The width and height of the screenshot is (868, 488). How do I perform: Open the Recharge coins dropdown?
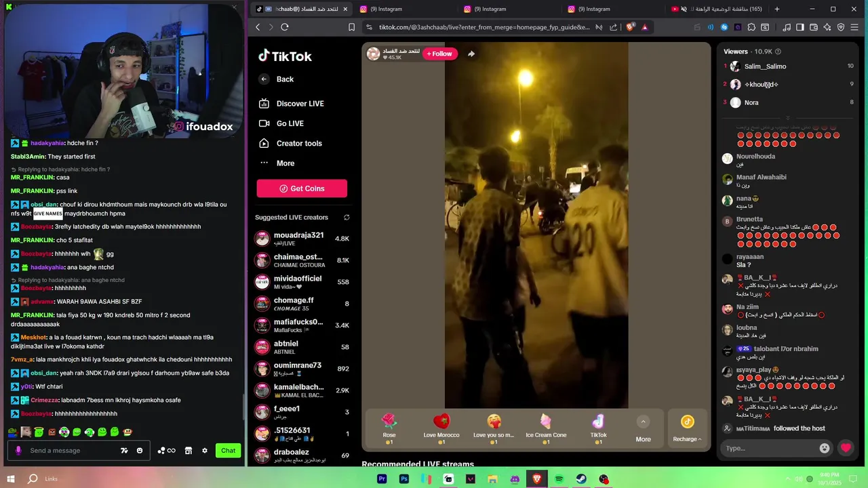click(687, 430)
